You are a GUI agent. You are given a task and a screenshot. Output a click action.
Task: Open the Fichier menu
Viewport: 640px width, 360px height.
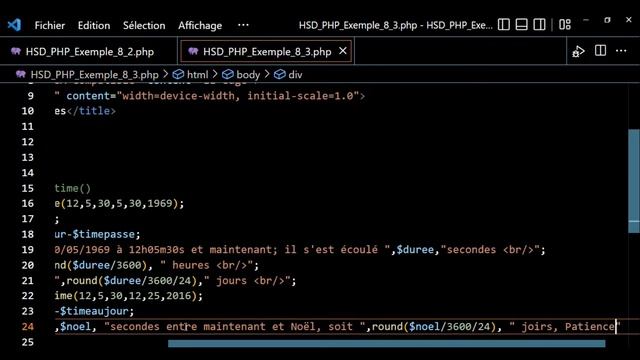49,25
